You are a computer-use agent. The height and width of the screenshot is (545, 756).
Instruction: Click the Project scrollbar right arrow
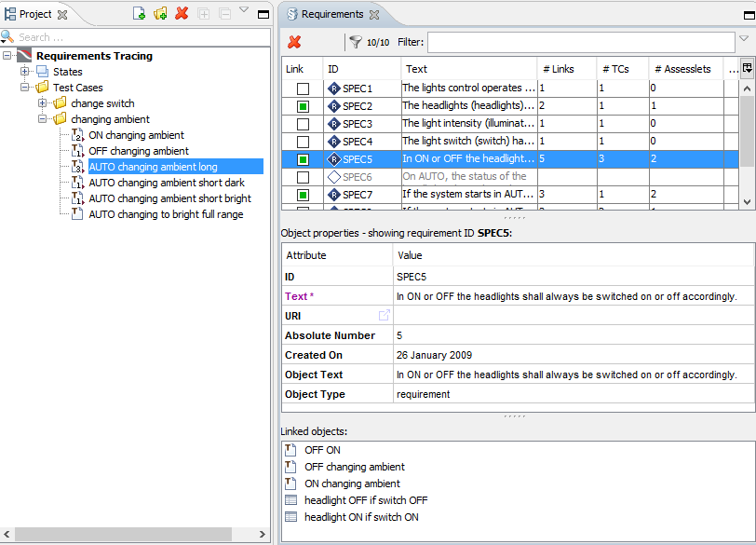pos(262,534)
